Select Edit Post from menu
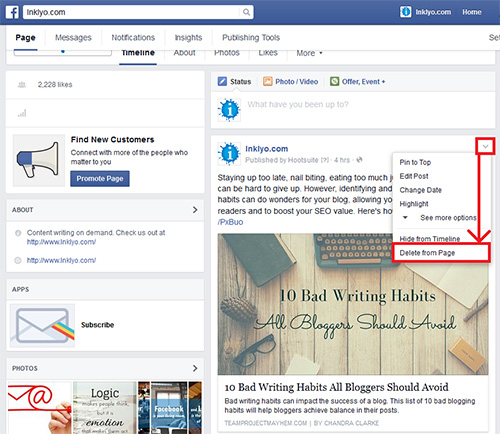Viewport: 500px width, 434px height. 414,176
